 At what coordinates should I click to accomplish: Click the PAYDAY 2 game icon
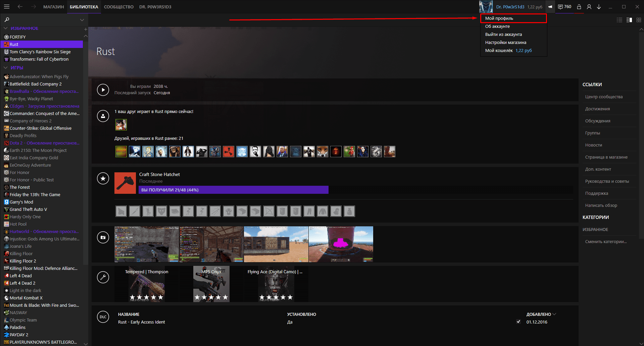click(6, 335)
